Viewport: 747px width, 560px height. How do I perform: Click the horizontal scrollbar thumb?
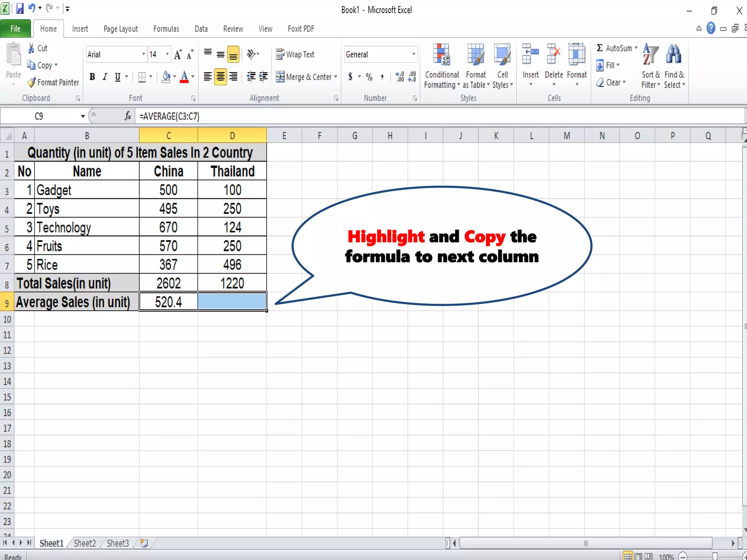coord(586,543)
